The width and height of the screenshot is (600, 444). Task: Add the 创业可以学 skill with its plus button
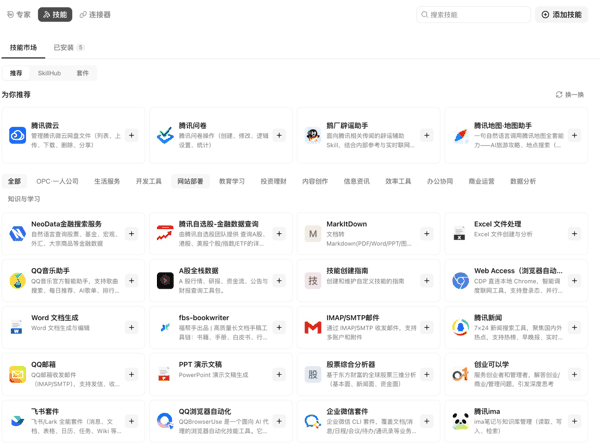pyautogui.click(x=574, y=375)
